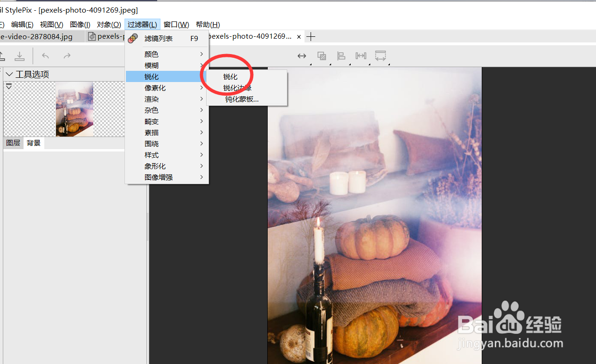The height and width of the screenshot is (364, 596).
Task: Click the upload/export arrow toolbar icon
Action: pyautogui.click(x=2, y=56)
